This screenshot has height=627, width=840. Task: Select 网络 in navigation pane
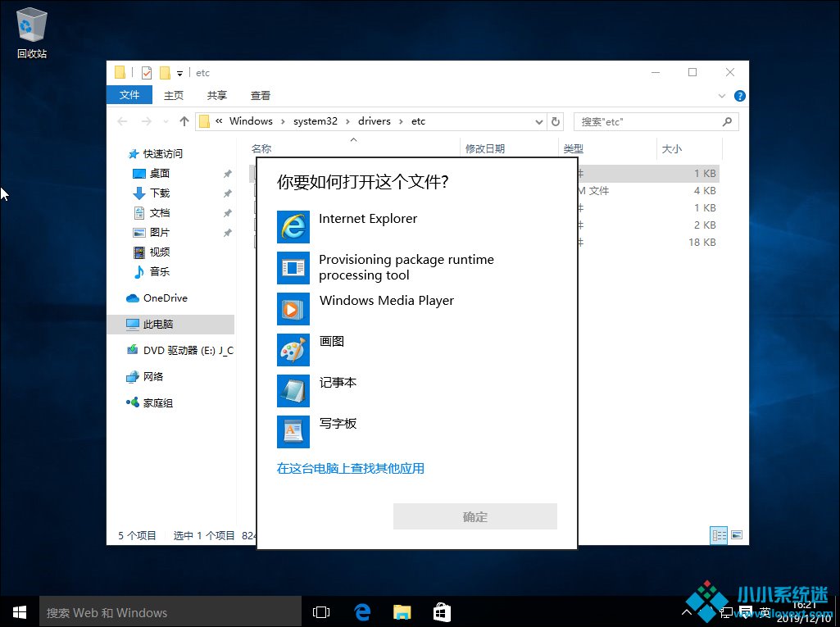pos(152,377)
